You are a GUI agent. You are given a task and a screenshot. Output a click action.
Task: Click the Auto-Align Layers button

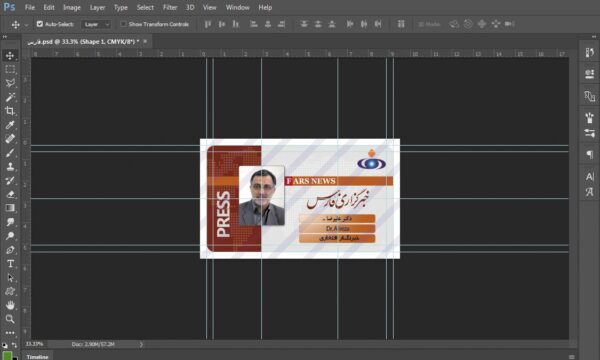click(x=401, y=24)
